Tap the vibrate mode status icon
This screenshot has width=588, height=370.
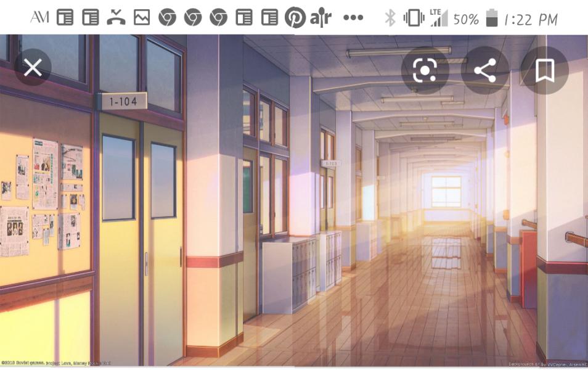point(414,18)
